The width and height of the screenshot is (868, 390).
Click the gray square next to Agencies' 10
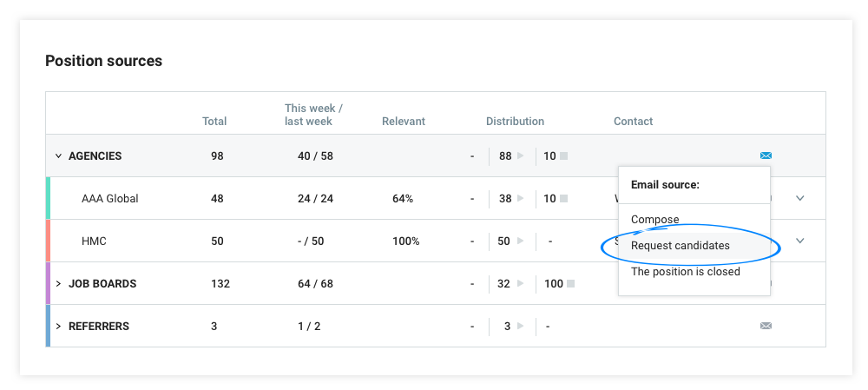[563, 156]
